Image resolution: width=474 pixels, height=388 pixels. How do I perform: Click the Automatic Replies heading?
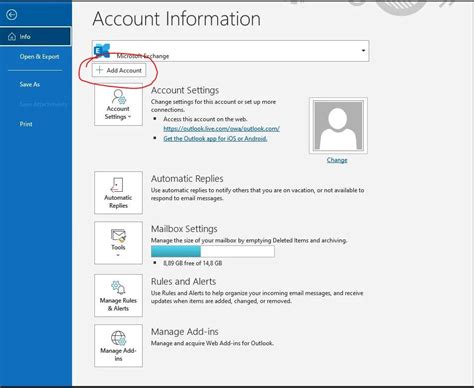[187, 179]
